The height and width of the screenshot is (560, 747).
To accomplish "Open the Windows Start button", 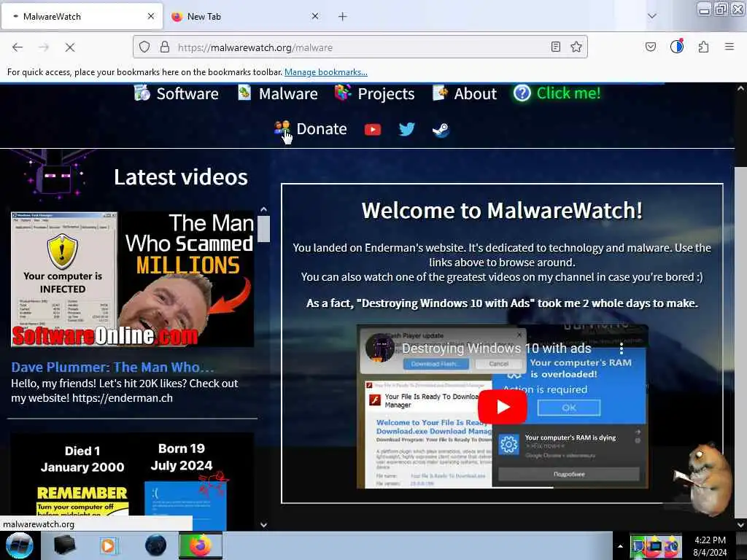I will tap(20, 545).
